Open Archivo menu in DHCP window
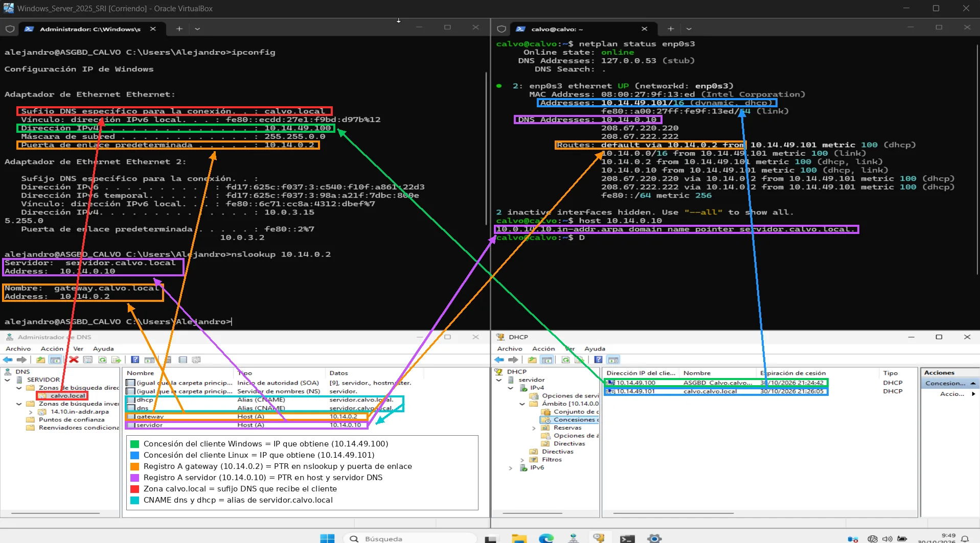 click(x=510, y=348)
